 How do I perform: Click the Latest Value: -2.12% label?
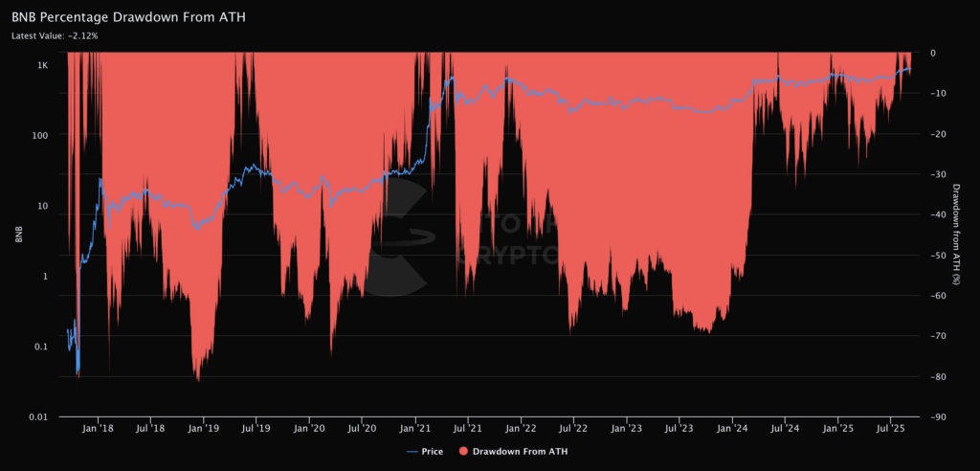pyautogui.click(x=55, y=35)
